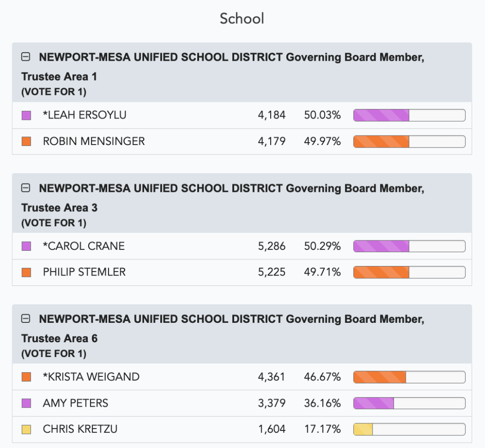Collapse the Trustee Area 3 contest
This screenshot has width=485, height=448.
(x=26, y=188)
